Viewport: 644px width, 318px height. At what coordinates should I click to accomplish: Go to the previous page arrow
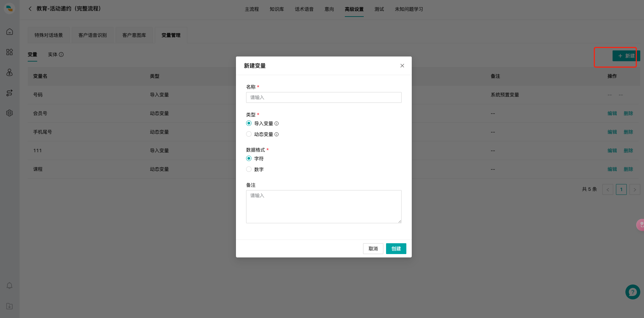(608, 189)
